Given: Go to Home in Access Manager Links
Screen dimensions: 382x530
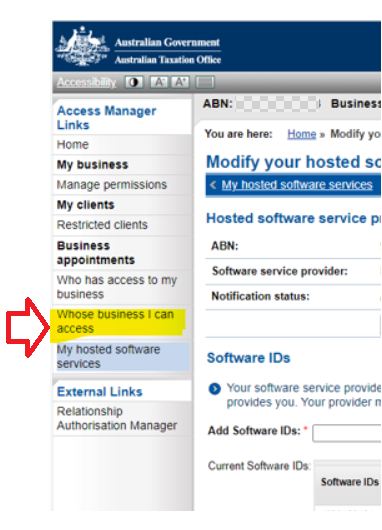Looking at the screenshot, I should click(73, 145).
